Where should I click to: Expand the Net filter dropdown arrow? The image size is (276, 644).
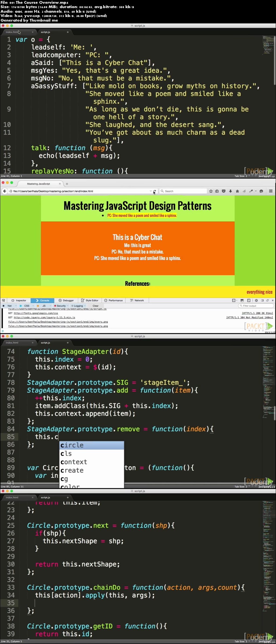click(16, 306)
